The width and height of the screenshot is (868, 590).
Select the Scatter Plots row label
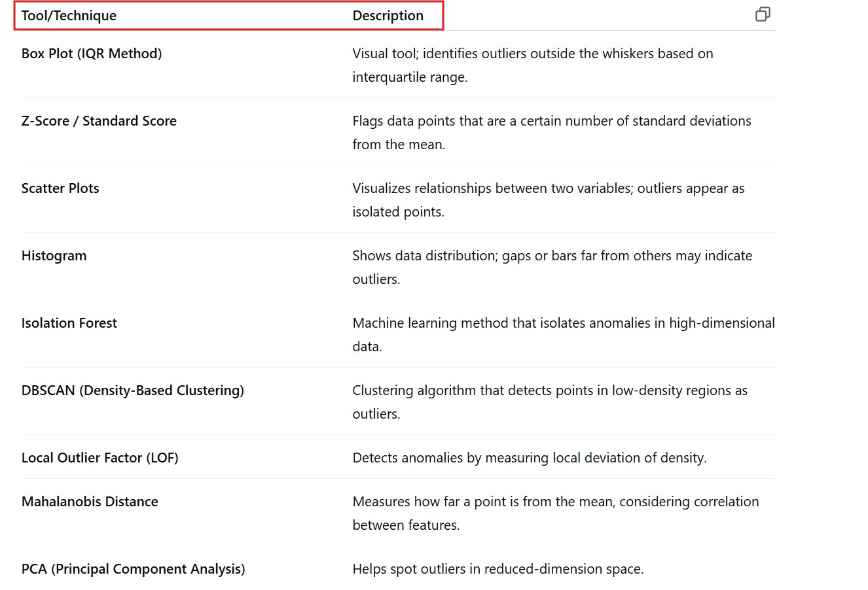pos(60,188)
